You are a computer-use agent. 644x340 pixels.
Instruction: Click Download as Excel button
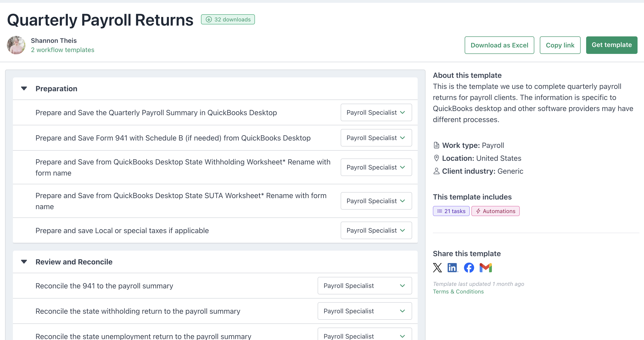click(499, 45)
